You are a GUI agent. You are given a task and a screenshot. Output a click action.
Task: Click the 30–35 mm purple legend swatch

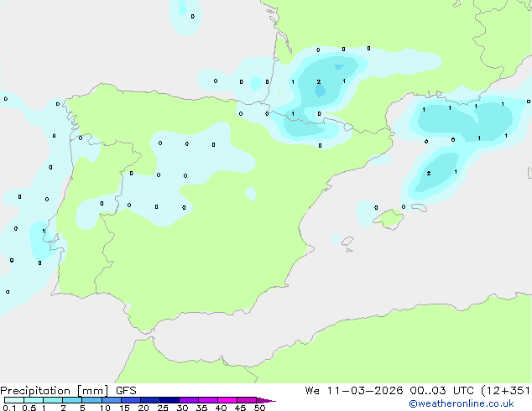pos(189,400)
